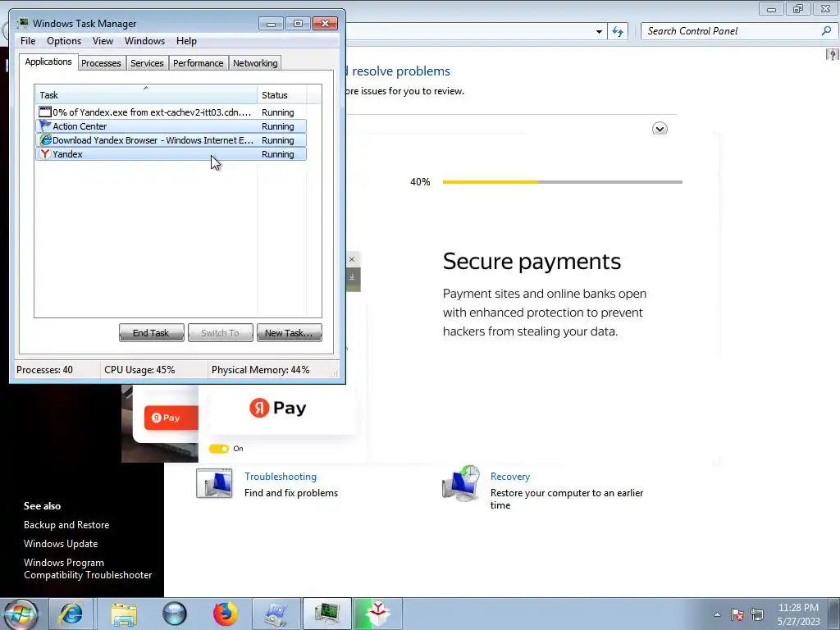The height and width of the screenshot is (630, 840).
Task: Click the Troubleshooting computer icon
Action: coord(214,483)
